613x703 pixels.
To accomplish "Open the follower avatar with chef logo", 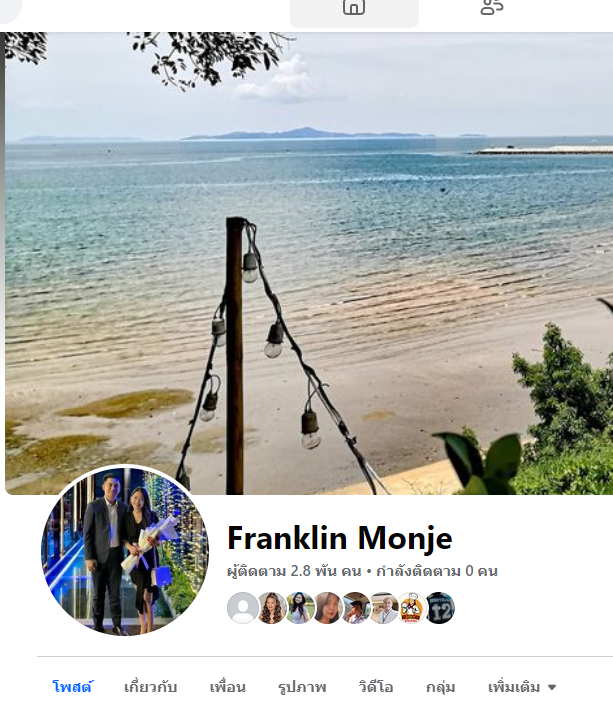I will click(412, 608).
